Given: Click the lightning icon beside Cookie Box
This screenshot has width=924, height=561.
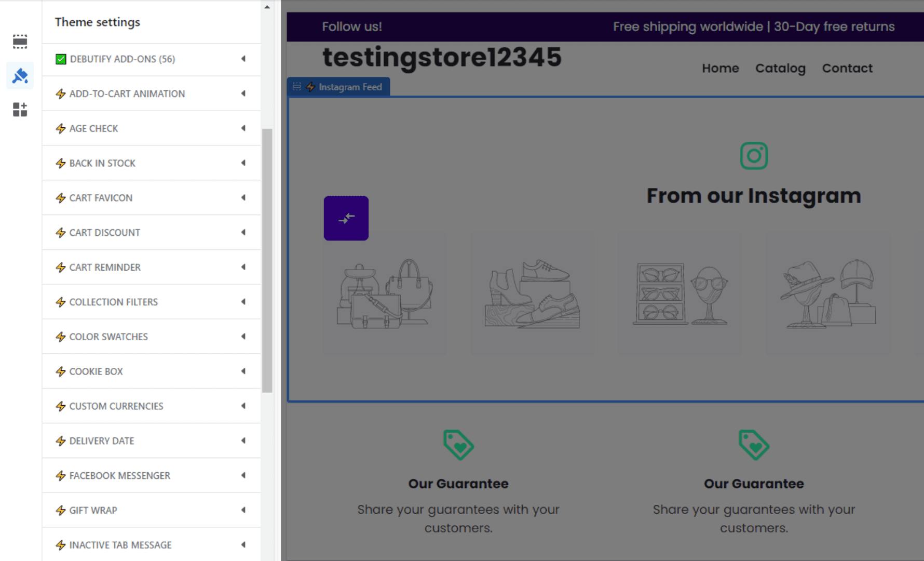Looking at the screenshot, I should tap(61, 372).
